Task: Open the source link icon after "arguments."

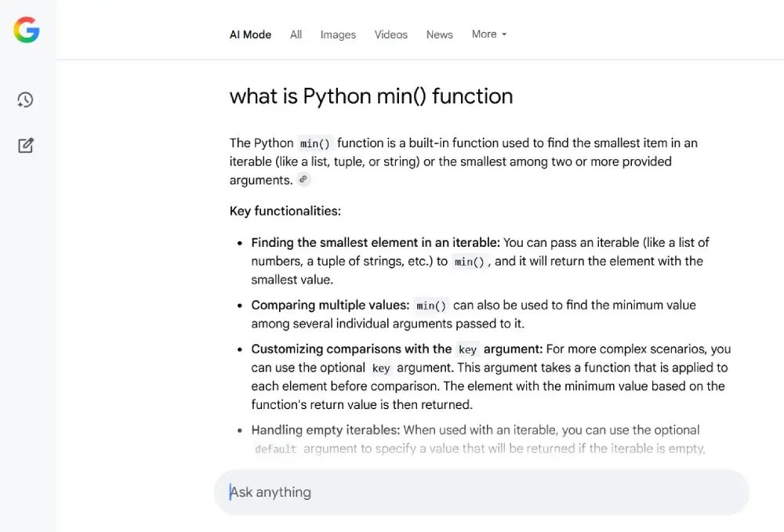Action: [x=303, y=180]
